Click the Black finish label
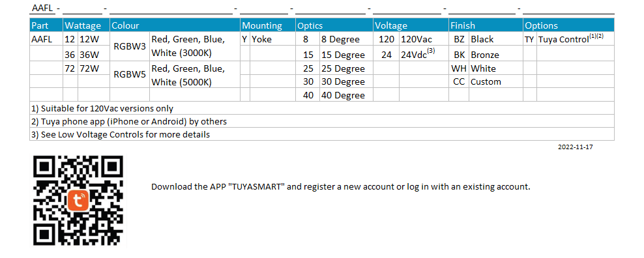 point(482,40)
